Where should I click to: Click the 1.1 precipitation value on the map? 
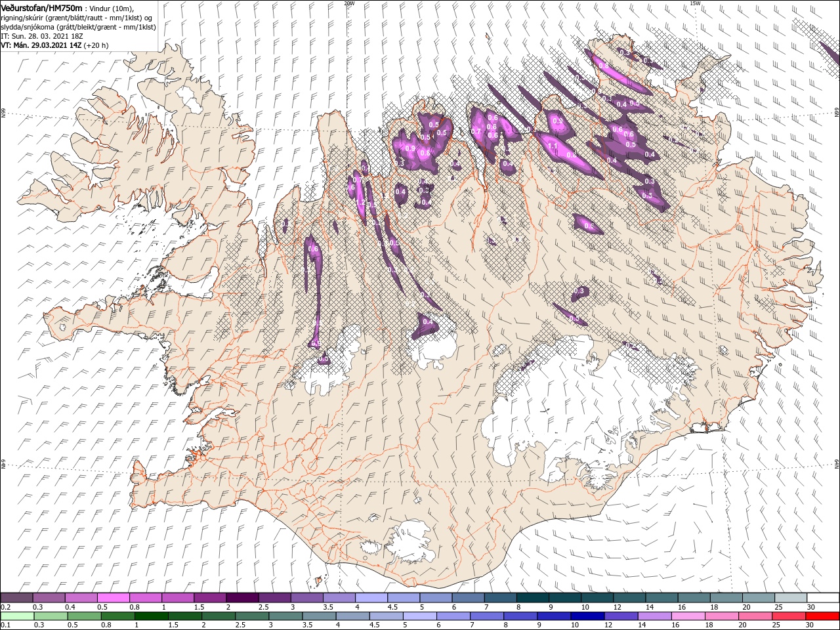coord(553,146)
